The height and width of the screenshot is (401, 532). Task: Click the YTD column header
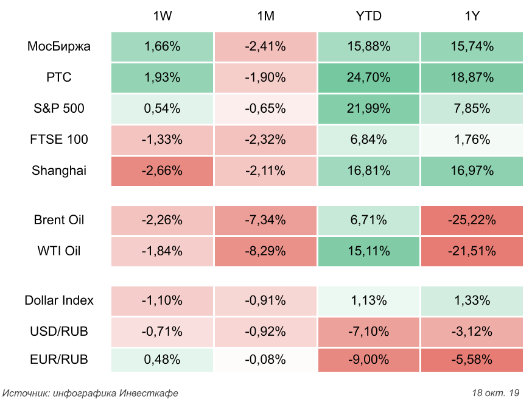[368, 16]
